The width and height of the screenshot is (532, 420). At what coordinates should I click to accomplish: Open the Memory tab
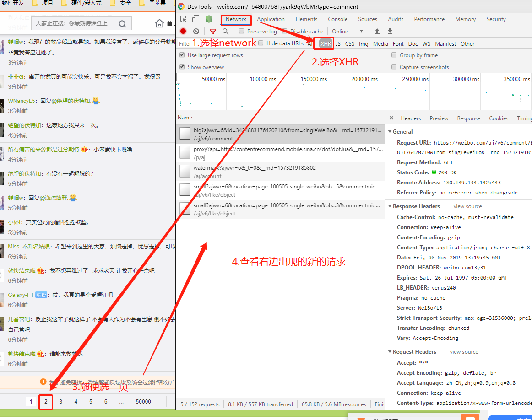coord(465,19)
